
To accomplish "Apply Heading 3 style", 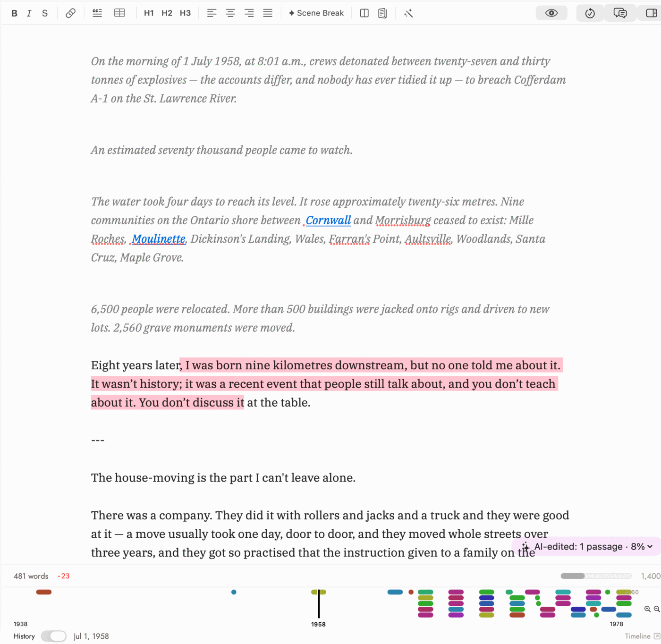I will 185,13.
